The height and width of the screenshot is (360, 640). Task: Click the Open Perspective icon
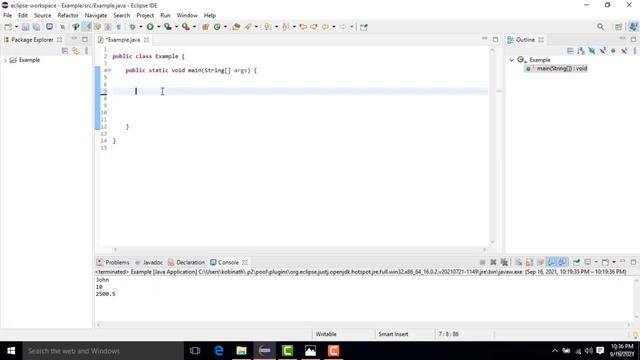619,27
